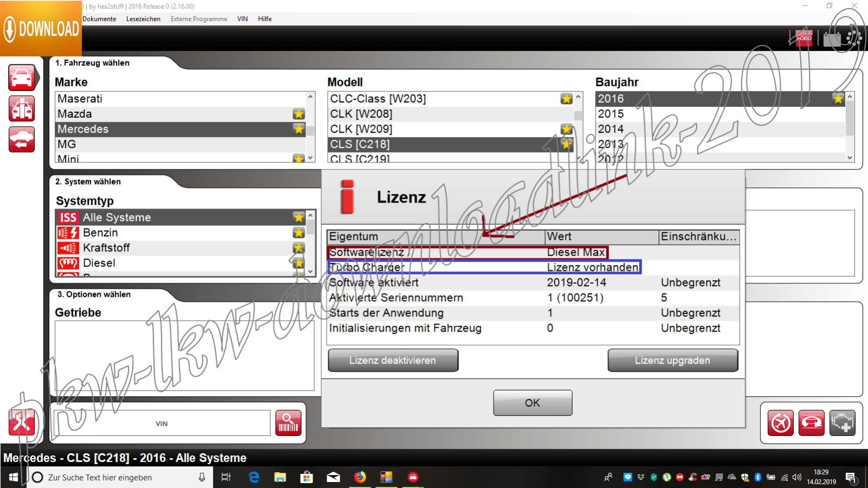Select Software aktiviert row in table
Image resolution: width=868 pixels, height=488 pixels.
click(533, 283)
